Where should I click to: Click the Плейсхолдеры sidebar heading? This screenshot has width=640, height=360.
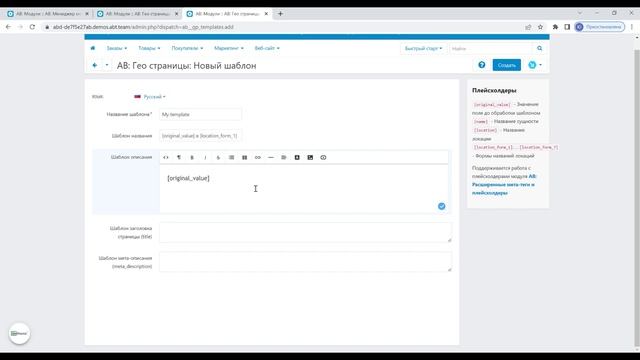(x=494, y=90)
